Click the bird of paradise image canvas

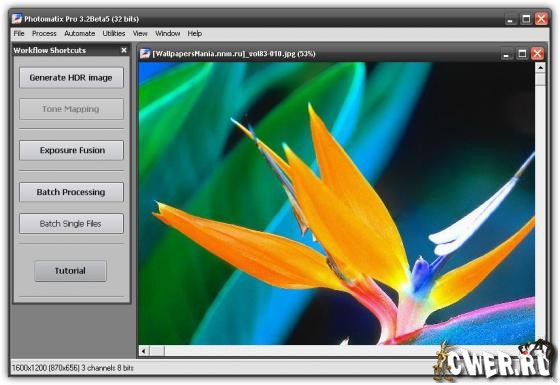click(x=337, y=204)
